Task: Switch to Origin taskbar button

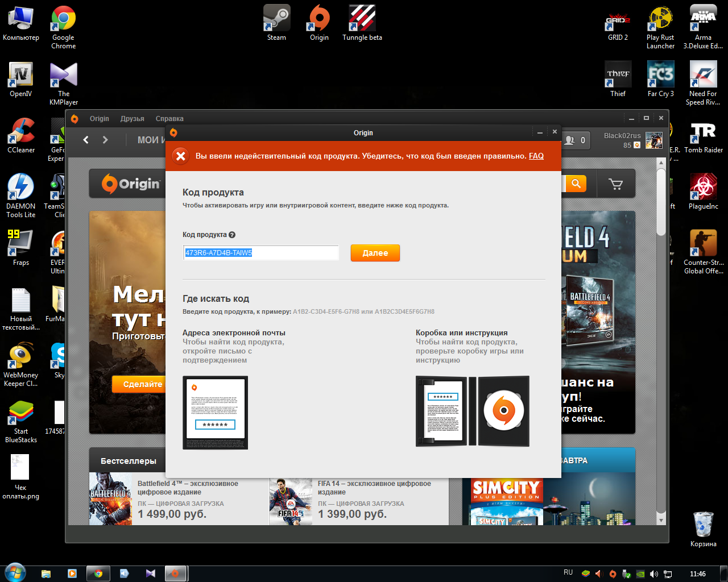Action: pyautogui.click(x=176, y=573)
